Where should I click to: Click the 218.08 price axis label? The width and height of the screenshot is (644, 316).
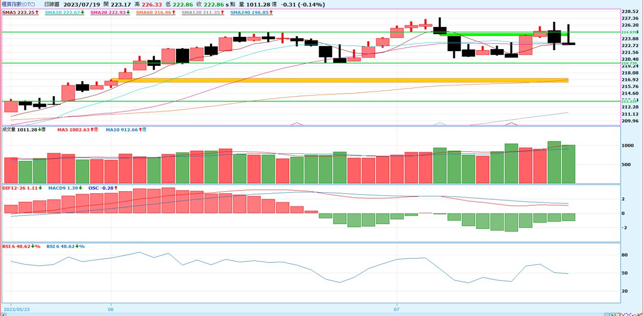pyautogui.click(x=630, y=73)
